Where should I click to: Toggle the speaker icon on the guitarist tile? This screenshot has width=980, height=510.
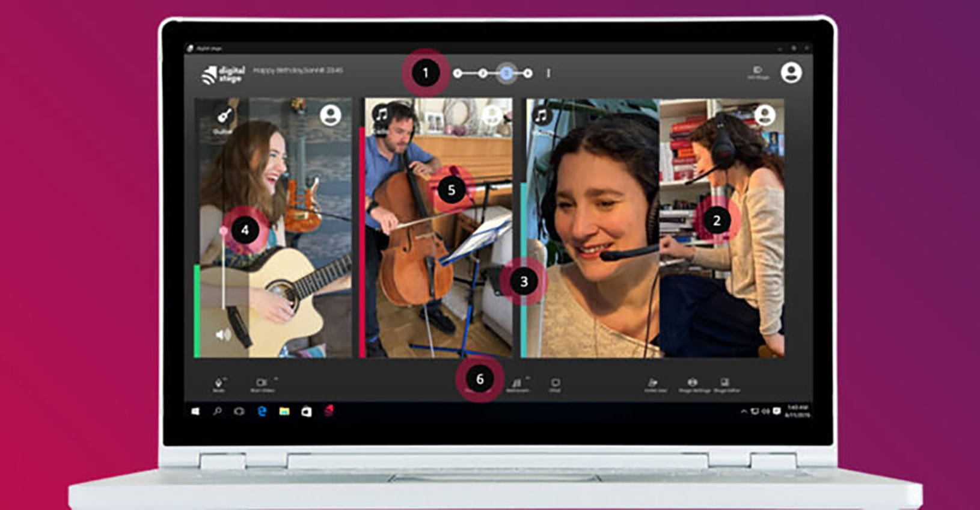[x=223, y=334]
